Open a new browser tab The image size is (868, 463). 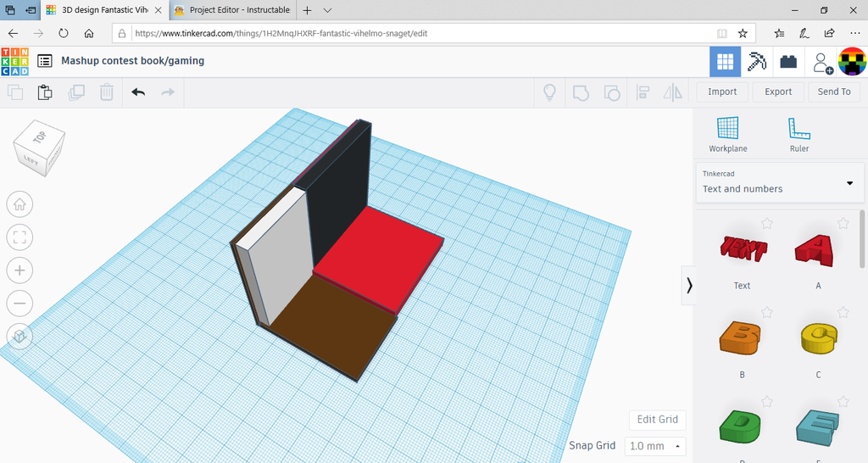(x=307, y=10)
